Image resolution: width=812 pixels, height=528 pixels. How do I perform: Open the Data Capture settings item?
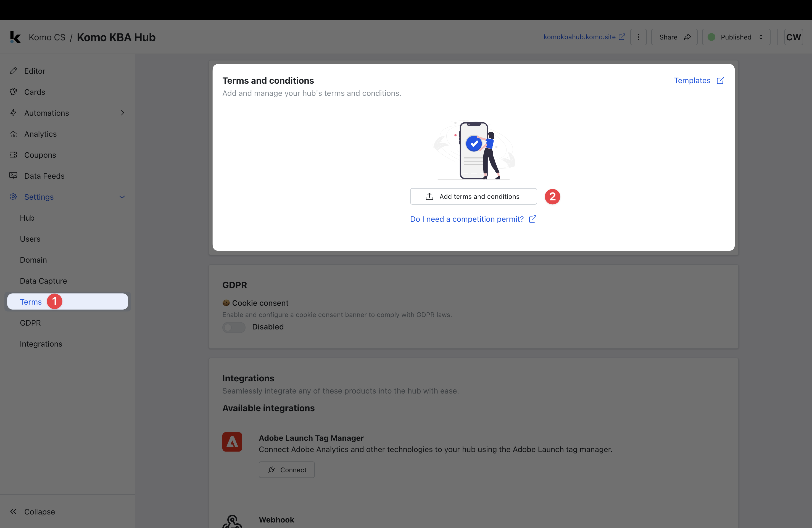click(x=43, y=281)
